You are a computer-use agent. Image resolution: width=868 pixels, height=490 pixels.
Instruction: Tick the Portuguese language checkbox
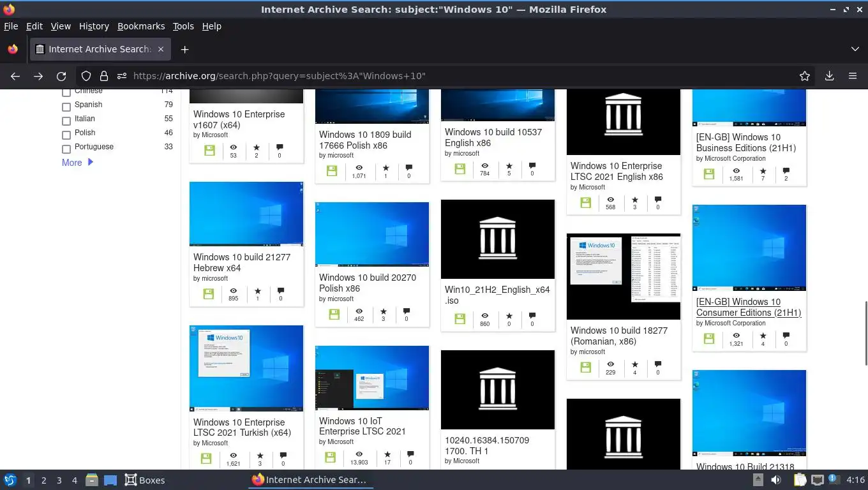(x=66, y=149)
